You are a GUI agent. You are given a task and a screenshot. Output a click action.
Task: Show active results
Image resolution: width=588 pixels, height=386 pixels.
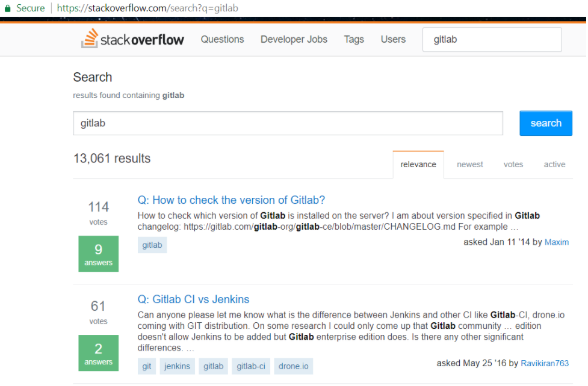[554, 164]
